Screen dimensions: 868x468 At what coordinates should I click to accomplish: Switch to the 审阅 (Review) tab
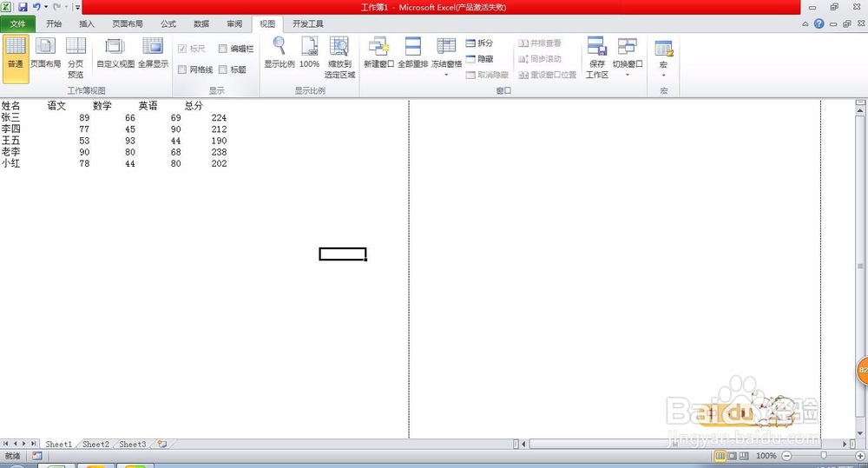(x=234, y=23)
